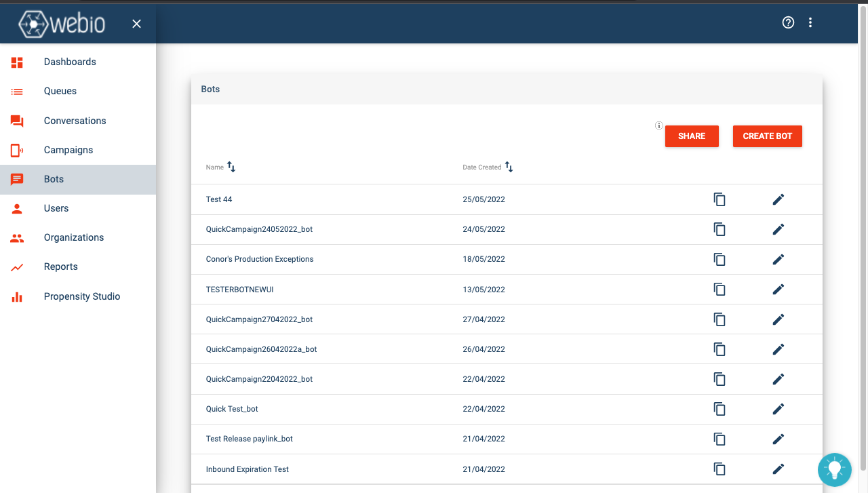Click the Create Bot button

tap(767, 136)
